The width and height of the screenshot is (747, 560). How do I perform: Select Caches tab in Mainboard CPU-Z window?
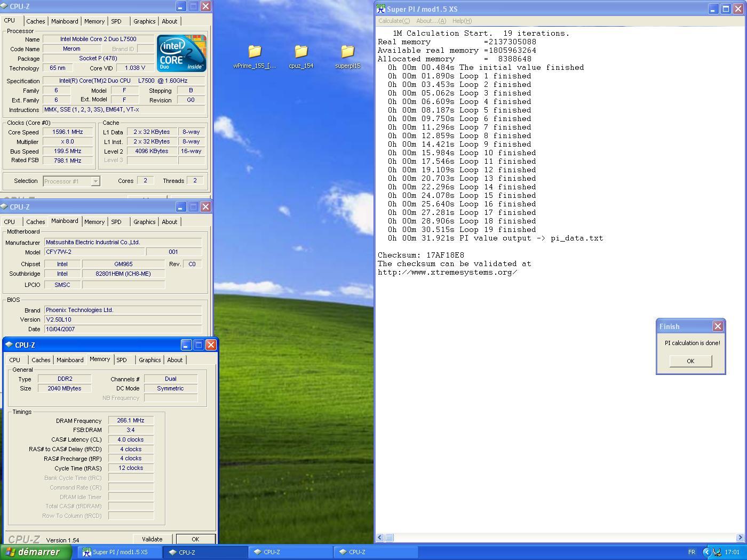coord(36,222)
